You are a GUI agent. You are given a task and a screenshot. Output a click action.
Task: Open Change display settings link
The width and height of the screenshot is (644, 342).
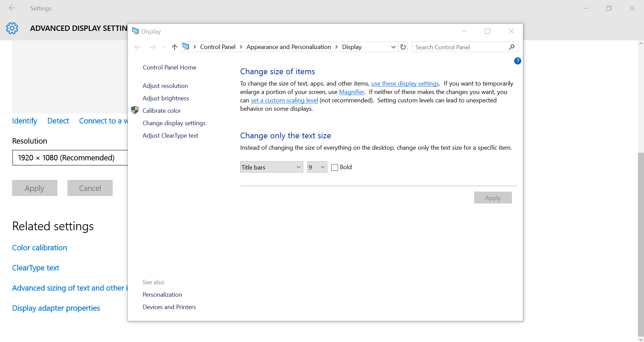point(174,123)
